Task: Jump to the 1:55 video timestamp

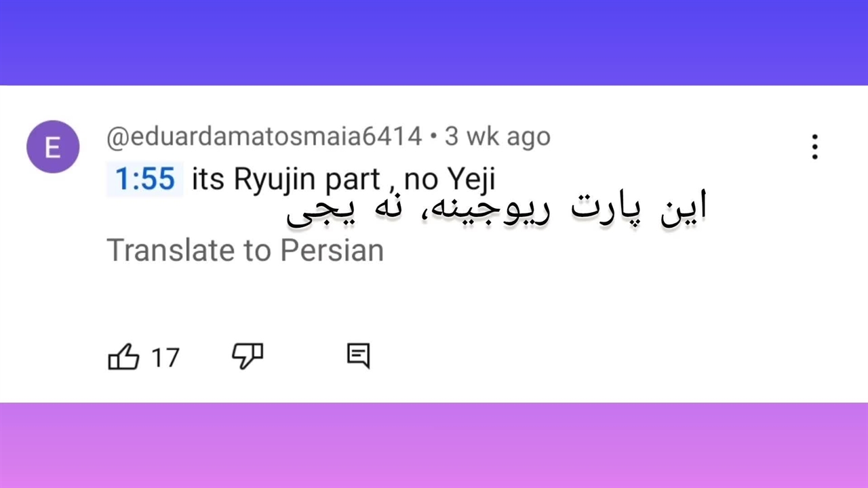Action: pyautogui.click(x=144, y=180)
